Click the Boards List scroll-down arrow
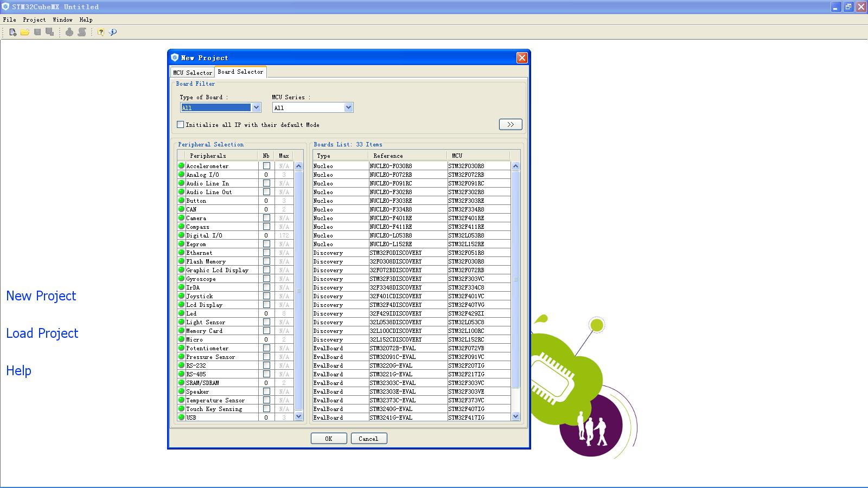This screenshot has width=868, height=488. pyautogui.click(x=516, y=416)
